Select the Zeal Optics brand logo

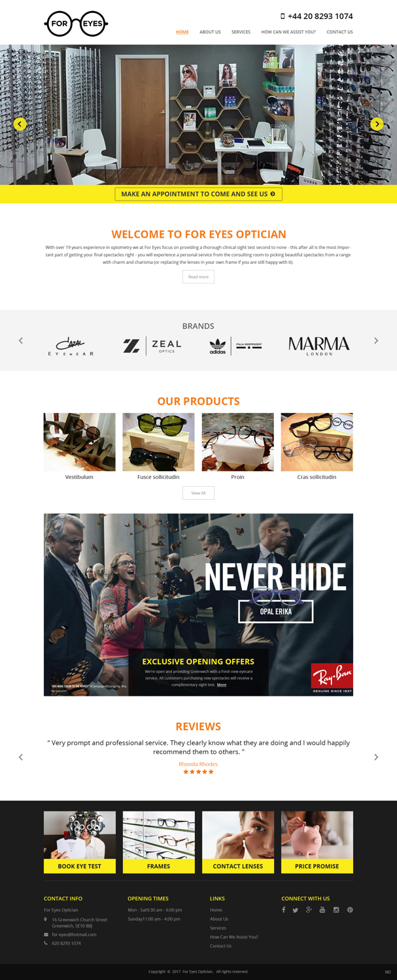(152, 346)
